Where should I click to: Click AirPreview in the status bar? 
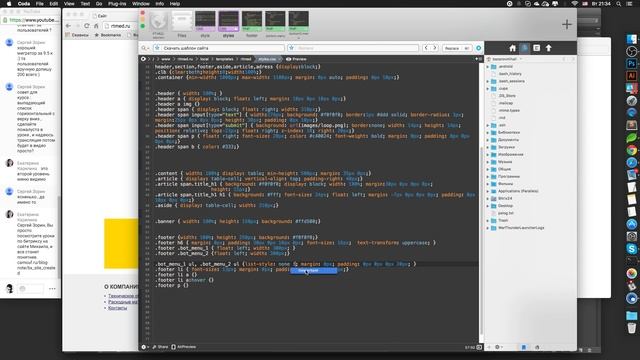pyautogui.click(x=184, y=347)
